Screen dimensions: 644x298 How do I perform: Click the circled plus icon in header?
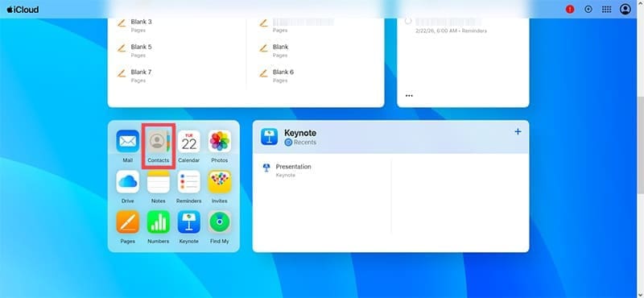(x=588, y=10)
